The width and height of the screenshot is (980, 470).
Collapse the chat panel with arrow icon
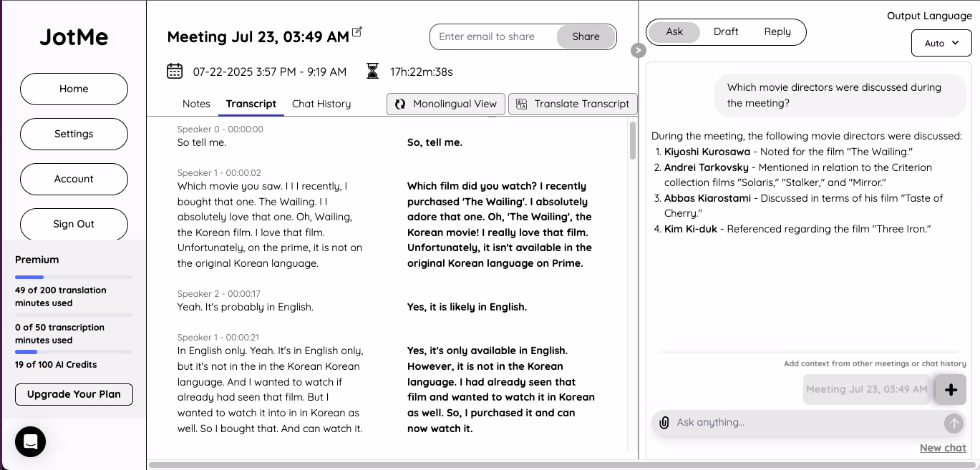[x=639, y=50]
